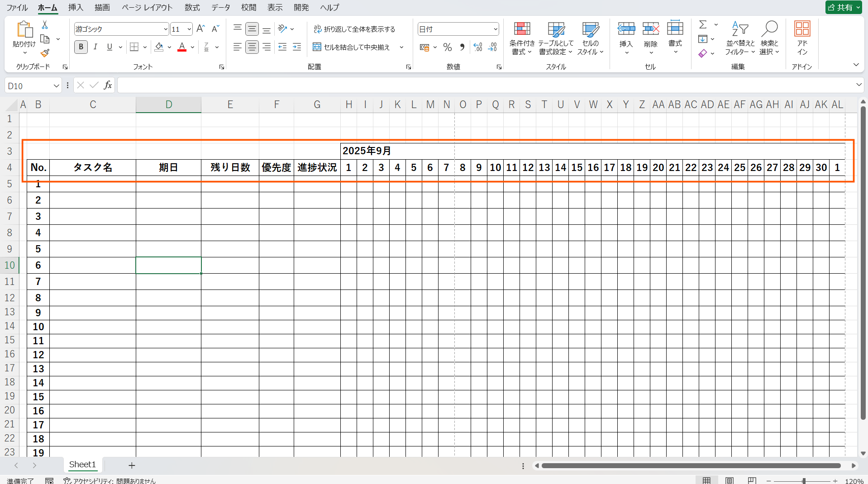
Task: Open the Name Box dropdown arrow
Action: click(x=56, y=86)
